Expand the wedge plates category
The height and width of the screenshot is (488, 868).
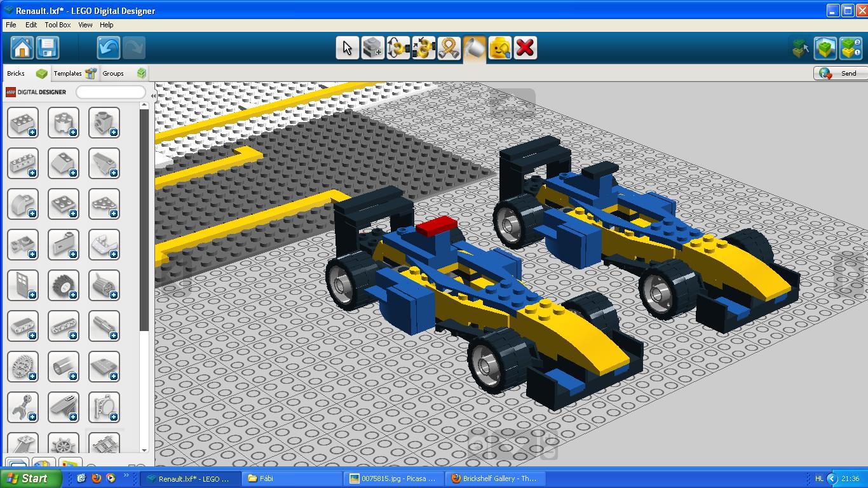(104, 204)
